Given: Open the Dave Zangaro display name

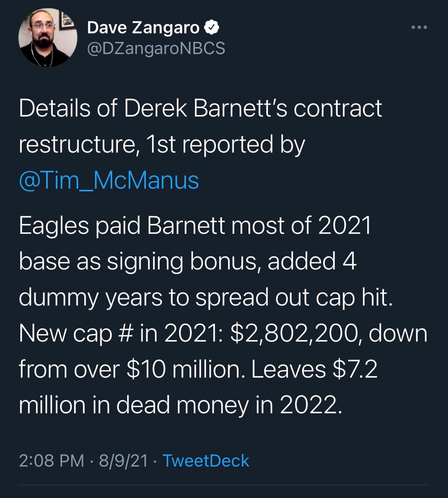Looking at the screenshot, I should [x=143, y=28].
